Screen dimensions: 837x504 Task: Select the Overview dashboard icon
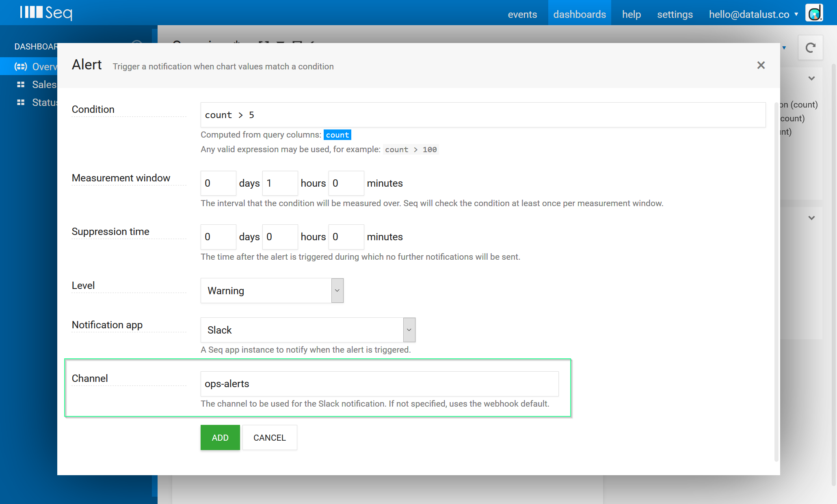(x=21, y=67)
